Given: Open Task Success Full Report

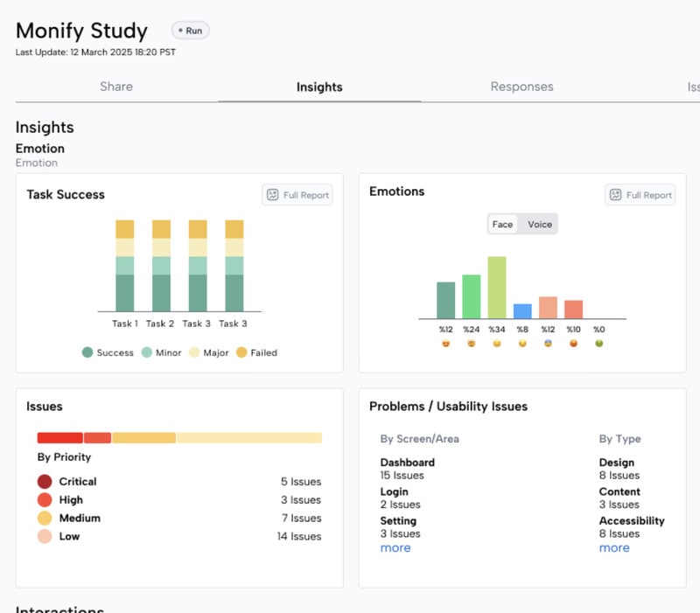Looking at the screenshot, I should pos(297,195).
